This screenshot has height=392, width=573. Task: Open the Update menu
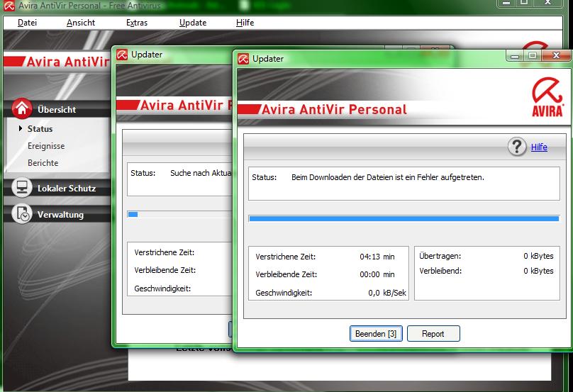point(193,23)
